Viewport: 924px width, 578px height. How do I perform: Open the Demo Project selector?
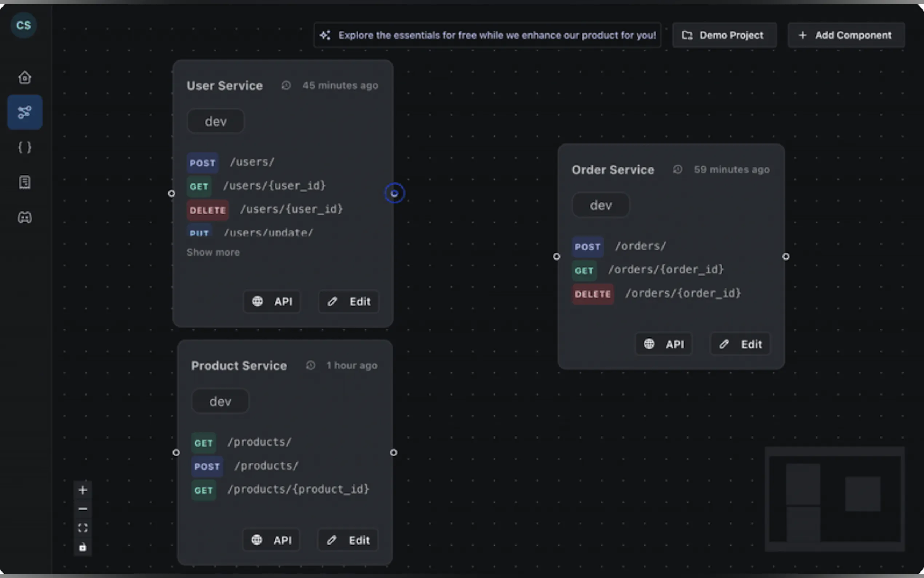pyautogui.click(x=724, y=35)
